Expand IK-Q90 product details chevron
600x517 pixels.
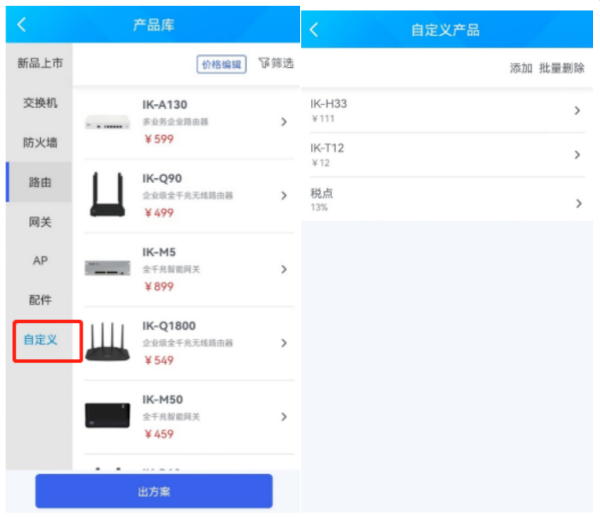[x=284, y=196]
